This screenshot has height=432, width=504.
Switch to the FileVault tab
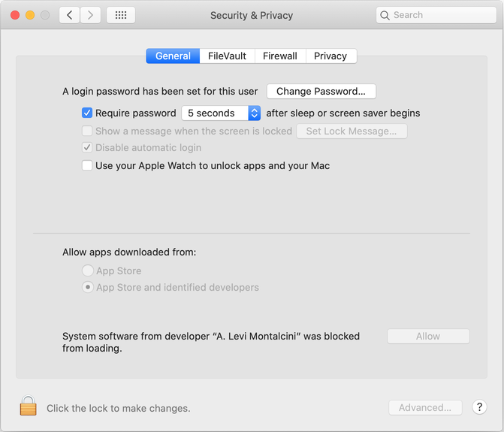(x=227, y=56)
